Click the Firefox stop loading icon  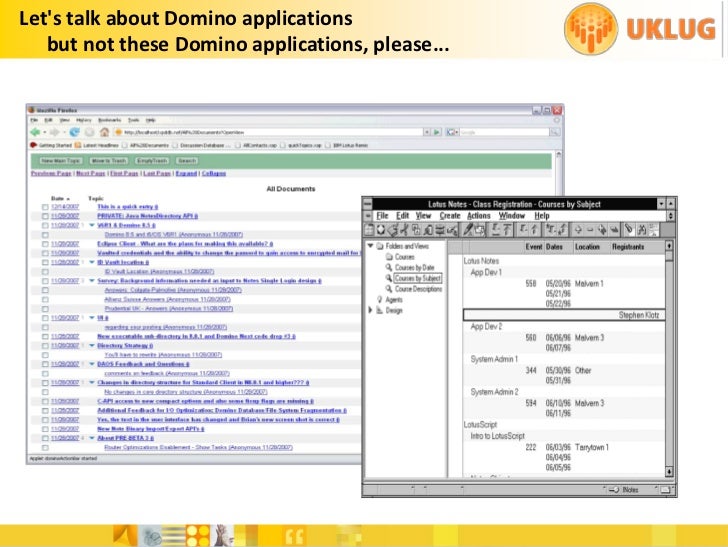[88, 132]
